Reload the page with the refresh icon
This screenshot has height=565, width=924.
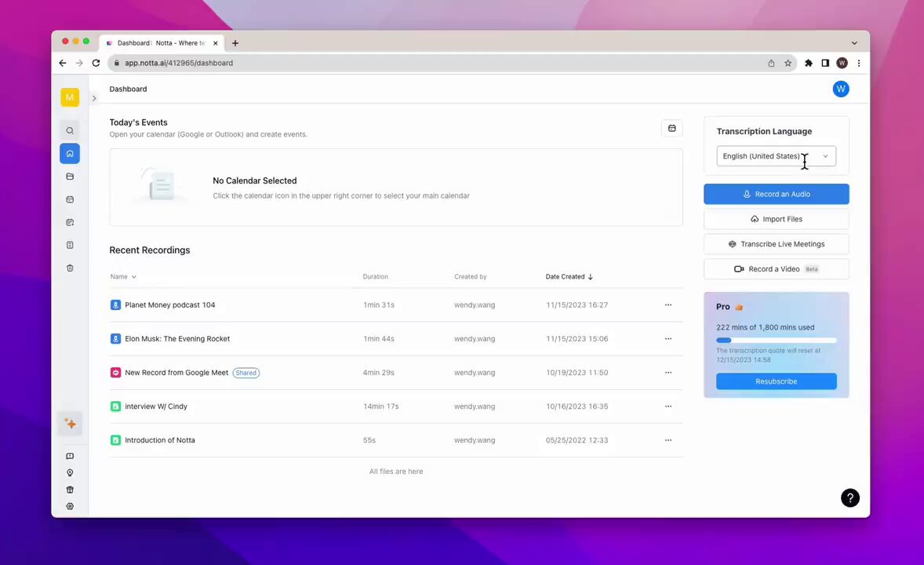coord(96,63)
